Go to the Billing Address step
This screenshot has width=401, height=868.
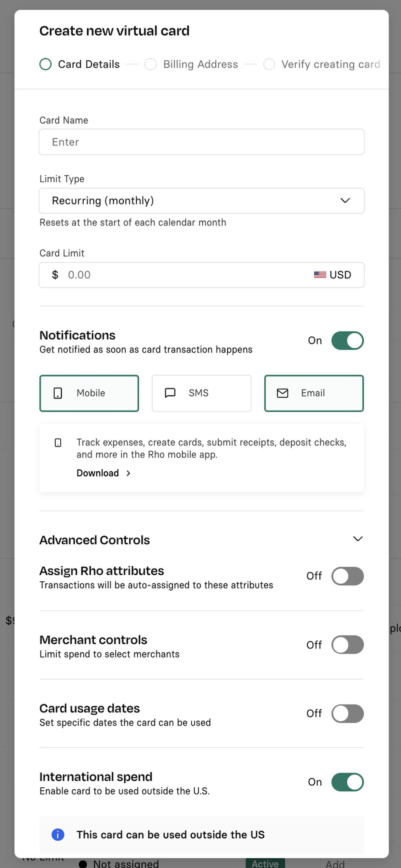point(200,64)
